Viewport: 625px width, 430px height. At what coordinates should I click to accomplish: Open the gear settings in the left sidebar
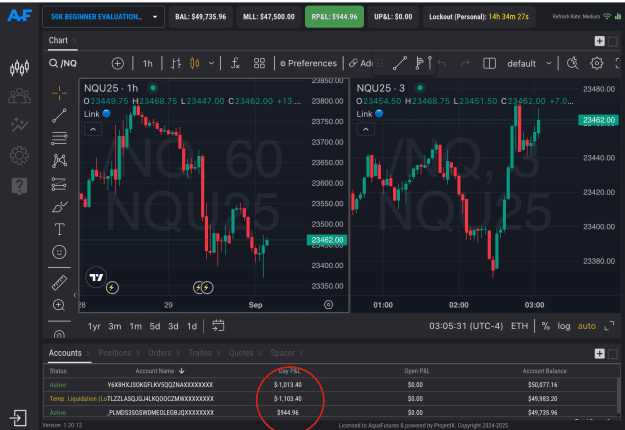click(x=19, y=155)
